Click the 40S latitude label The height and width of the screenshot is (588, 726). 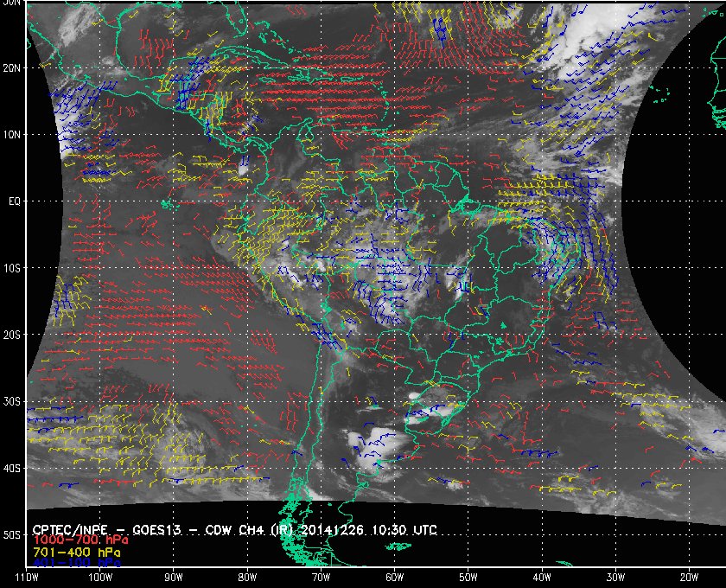point(12,469)
